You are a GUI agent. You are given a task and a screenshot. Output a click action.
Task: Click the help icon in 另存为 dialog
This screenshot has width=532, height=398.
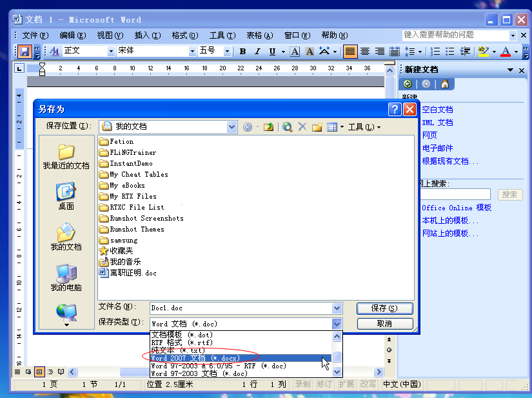coord(395,109)
